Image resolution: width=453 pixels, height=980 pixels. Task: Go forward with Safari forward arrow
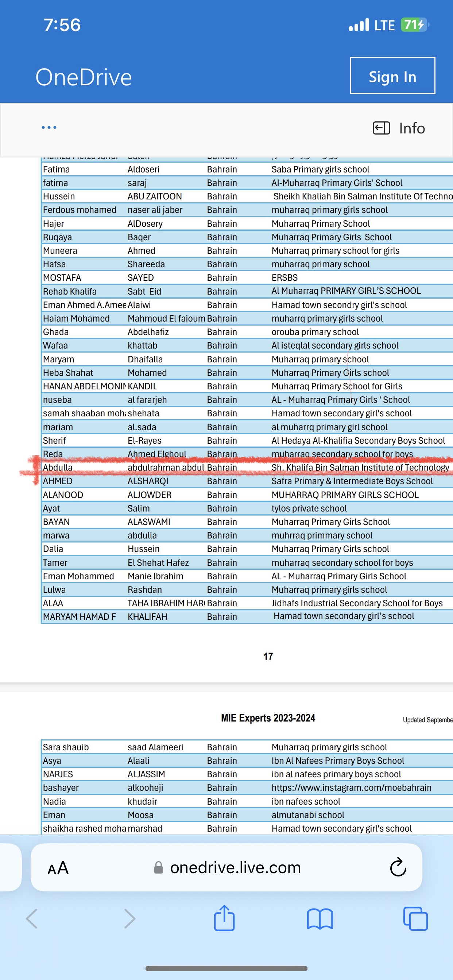130,919
